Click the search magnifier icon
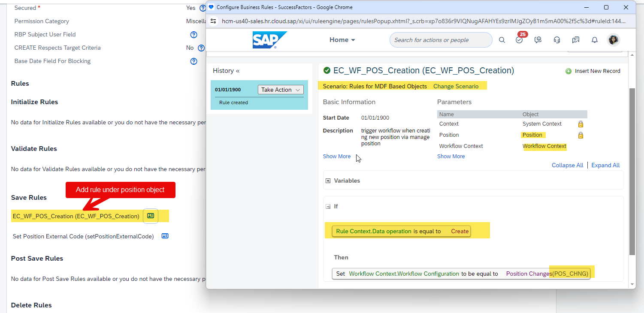Viewport: 644px width, 313px height. click(x=502, y=40)
